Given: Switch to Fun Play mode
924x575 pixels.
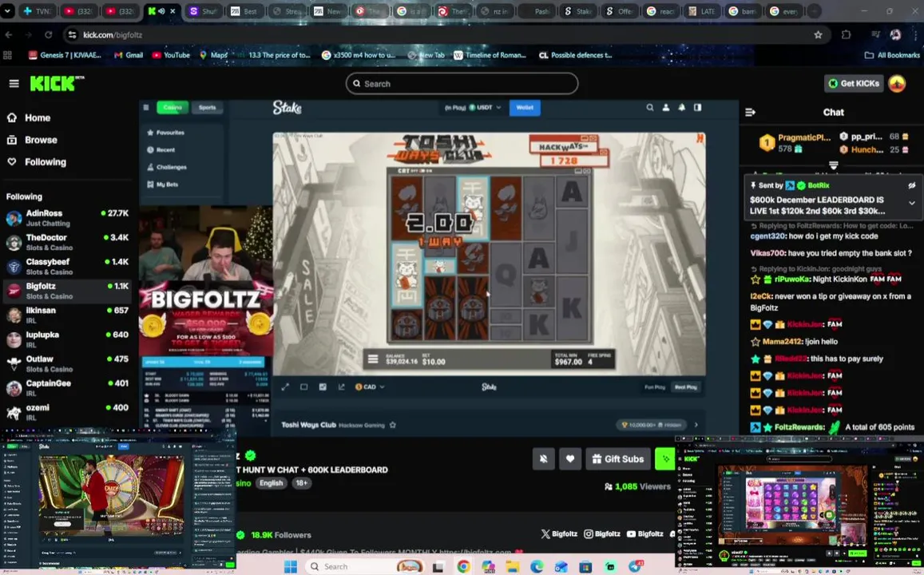Looking at the screenshot, I should (655, 387).
